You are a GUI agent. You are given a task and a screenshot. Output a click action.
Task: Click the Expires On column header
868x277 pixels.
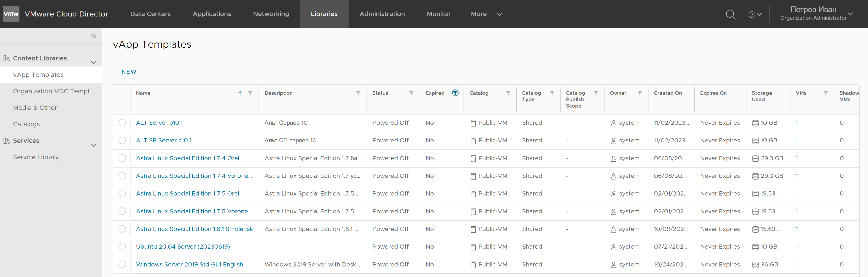713,93
